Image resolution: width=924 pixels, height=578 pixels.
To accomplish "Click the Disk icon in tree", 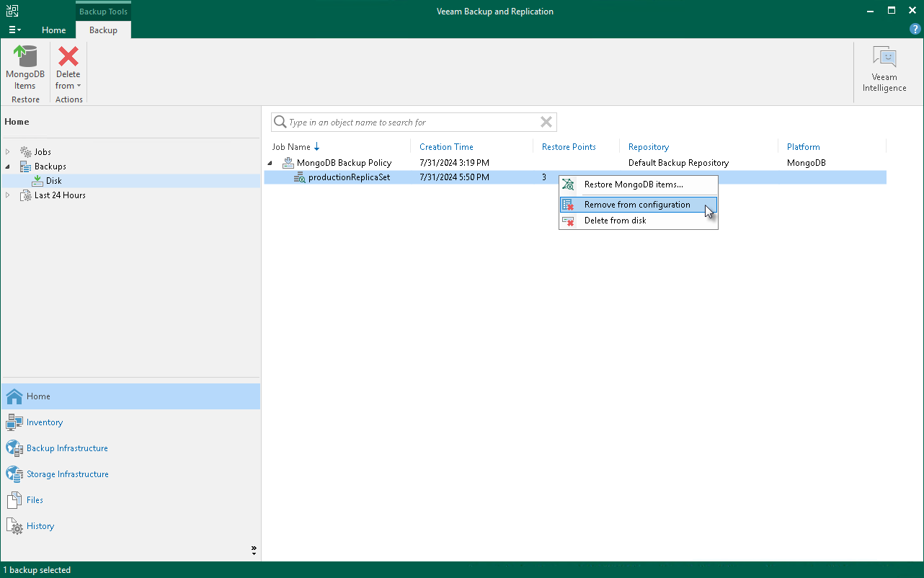I will [37, 181].
